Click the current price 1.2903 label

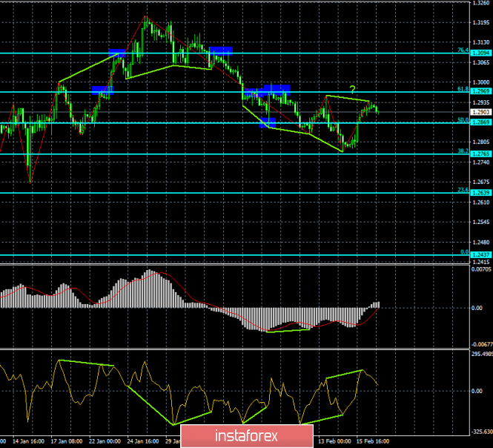coord(481,112)
